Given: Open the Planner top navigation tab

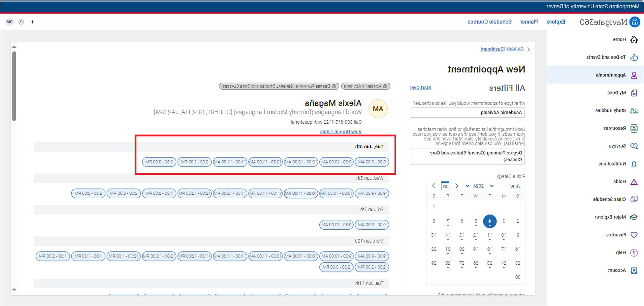Looking at the screenshot, I should point(529,22).
